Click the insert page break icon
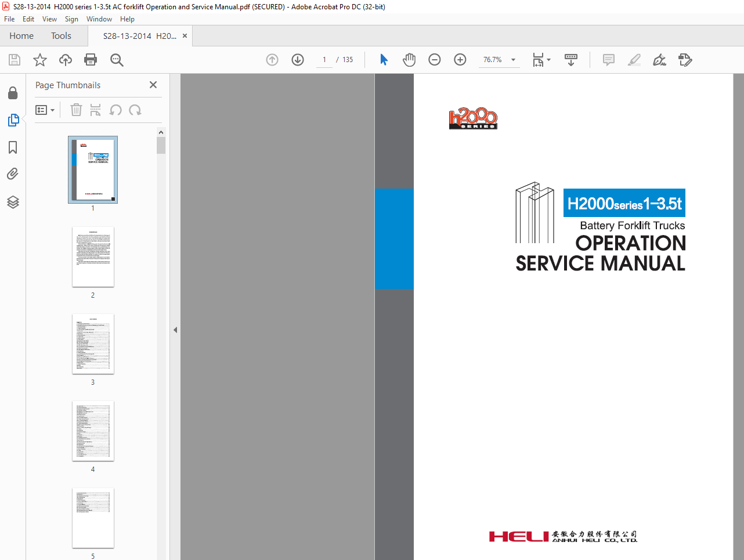Image resolution: width=744 pixels, height=560 pixels. pyautogui.click(x=96, y=110)
